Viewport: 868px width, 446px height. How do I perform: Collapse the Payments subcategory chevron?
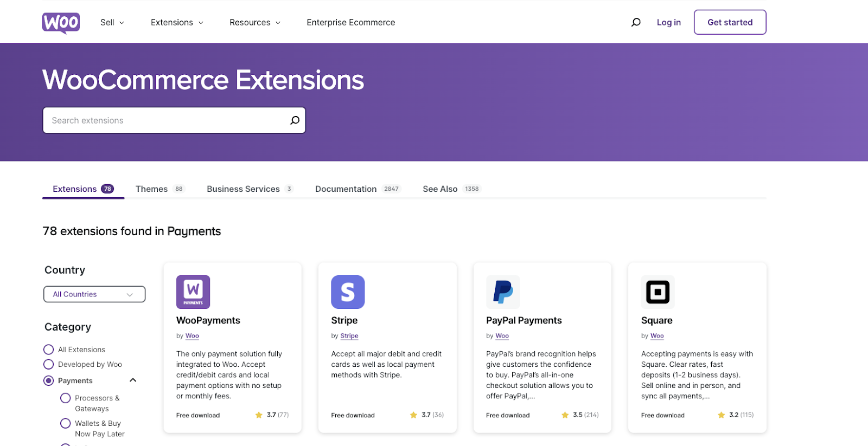pyautogui.click(x=133, y=380)
